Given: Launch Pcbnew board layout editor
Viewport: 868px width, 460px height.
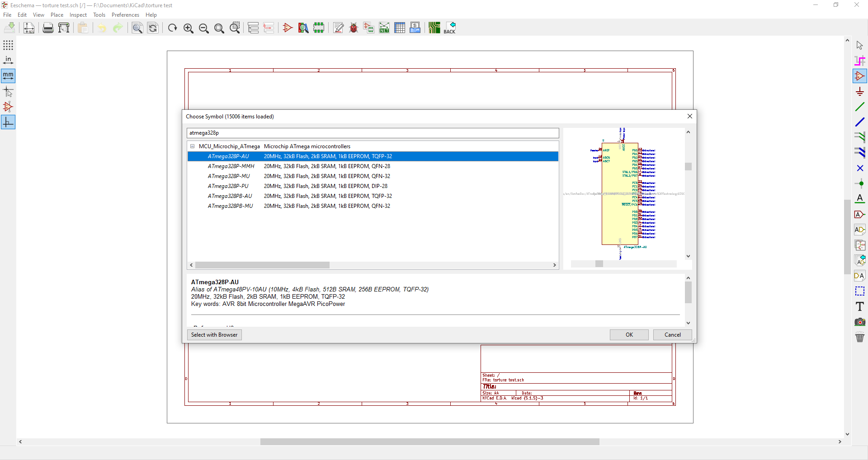Looking at the screenshot, I should tap(434, 28).
